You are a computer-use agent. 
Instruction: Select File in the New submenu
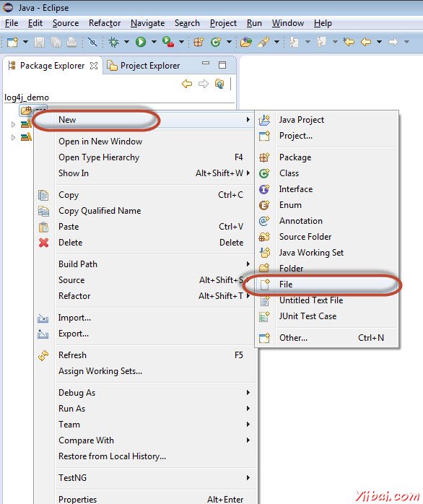coord(327,284)
